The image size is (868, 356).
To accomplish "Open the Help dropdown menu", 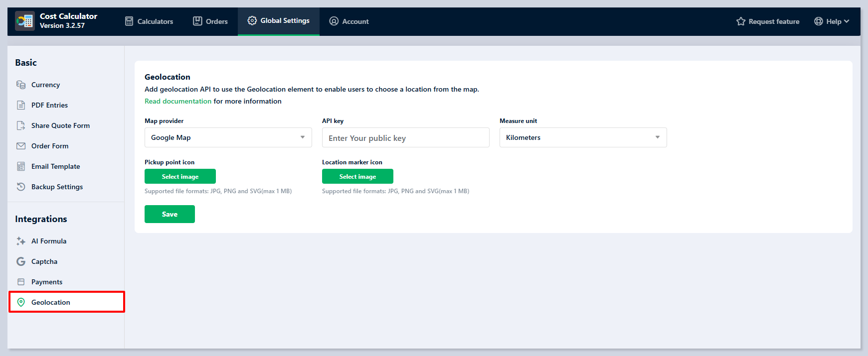I will coord(832,21).
